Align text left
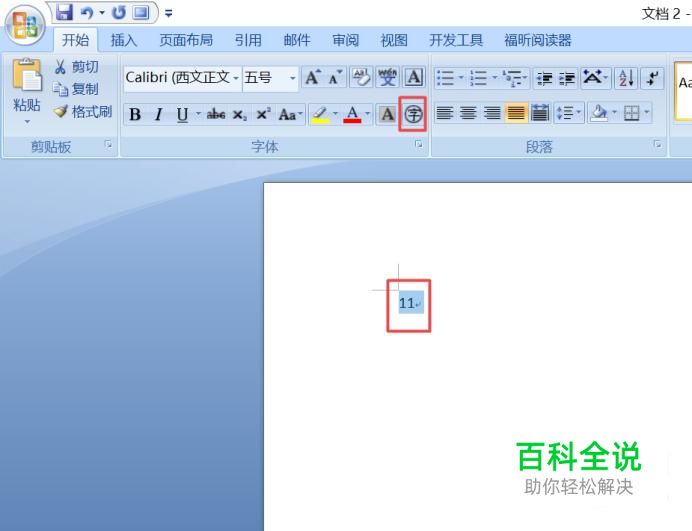 coord(444,113)
